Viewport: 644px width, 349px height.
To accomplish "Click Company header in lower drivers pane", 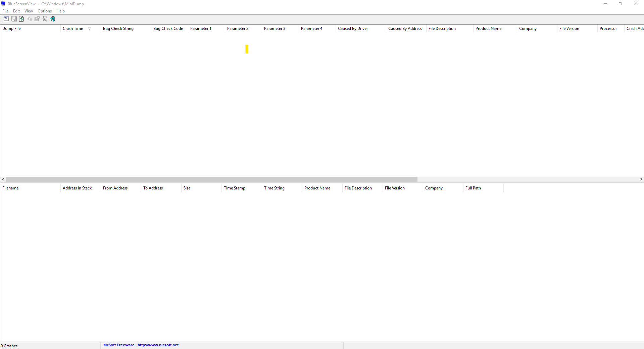I will (x=443, y=188).
